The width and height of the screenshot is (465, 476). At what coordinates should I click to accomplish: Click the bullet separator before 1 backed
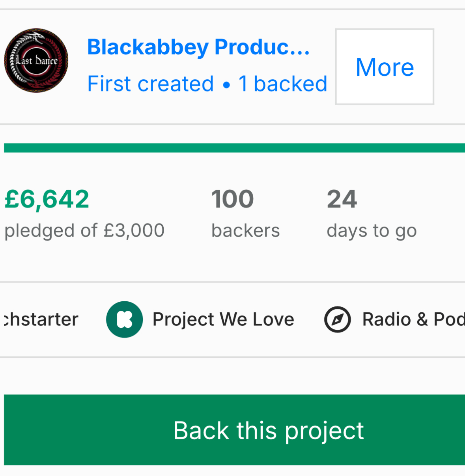226,85
